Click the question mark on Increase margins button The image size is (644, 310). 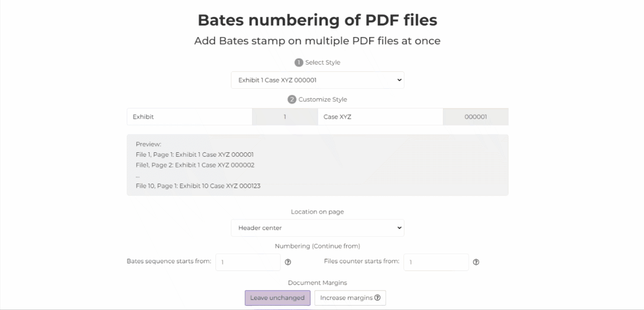[377, 297]
